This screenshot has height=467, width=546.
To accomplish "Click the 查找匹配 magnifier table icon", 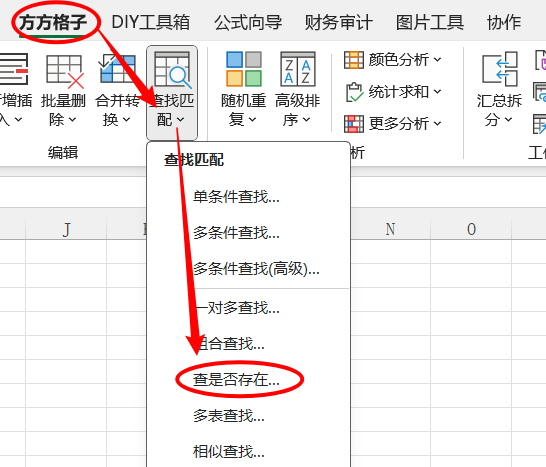I will click(x=172, y=69).
